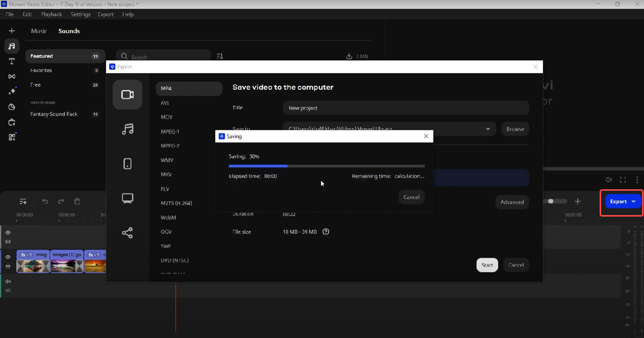Select the video camera export category

(x=127, y=94)
